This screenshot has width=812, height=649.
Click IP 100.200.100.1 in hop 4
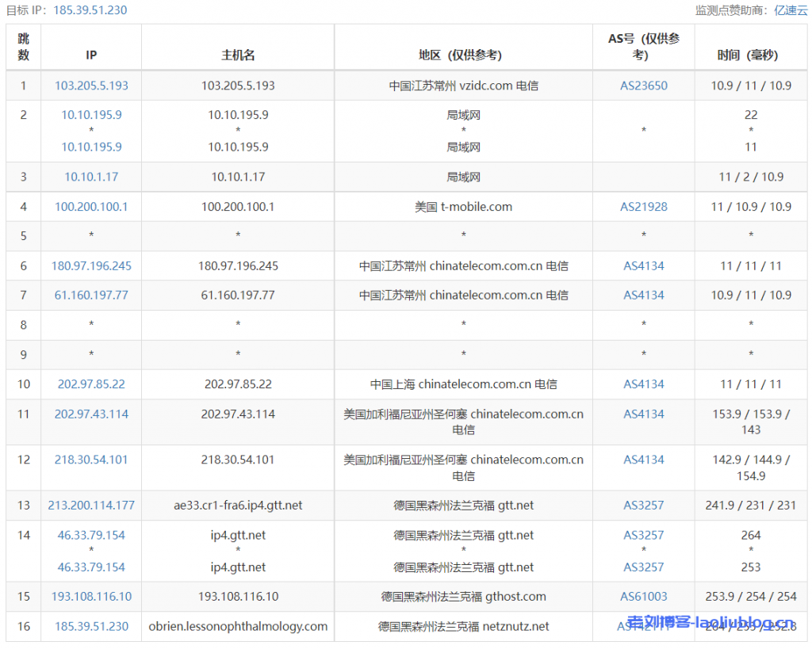[91, 207]
